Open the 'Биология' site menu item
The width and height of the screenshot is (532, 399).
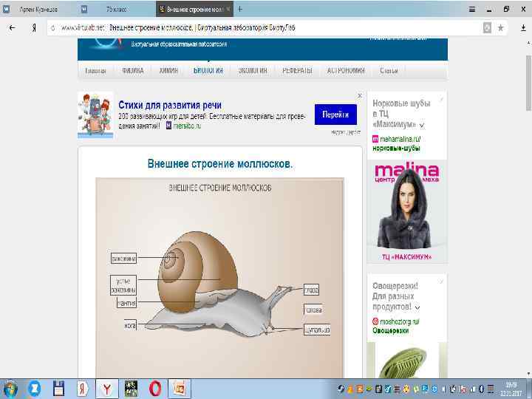tap(208, 71)
